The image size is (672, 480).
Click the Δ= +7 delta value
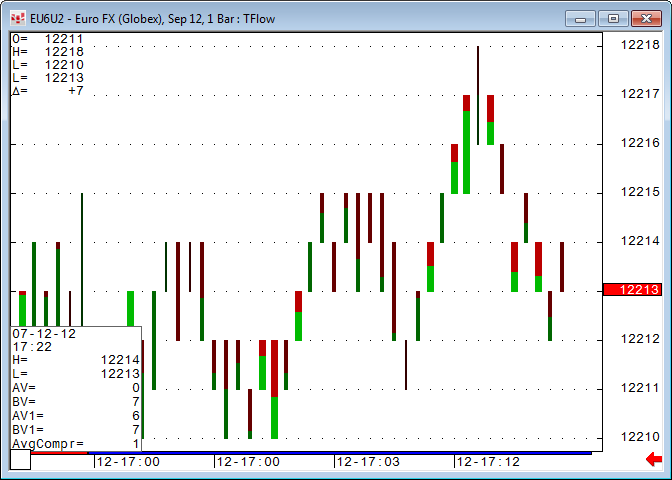pyautogui.click(x=48, y=91)
